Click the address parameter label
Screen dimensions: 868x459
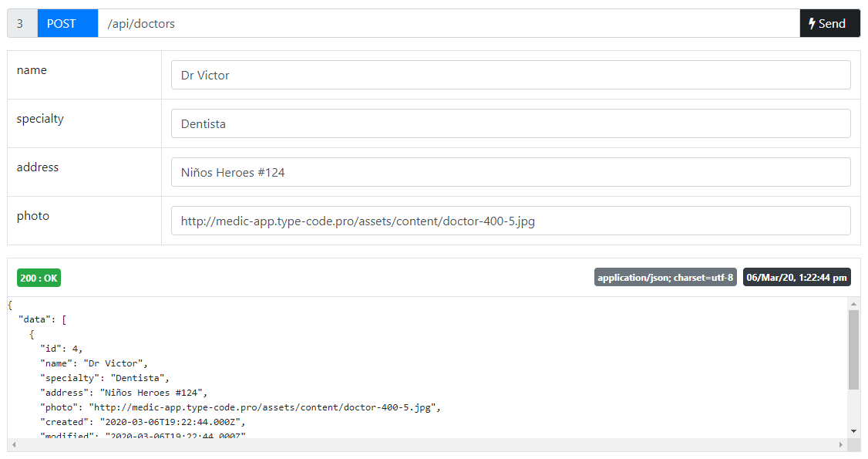pyautogui.click(x=38, y=167)
